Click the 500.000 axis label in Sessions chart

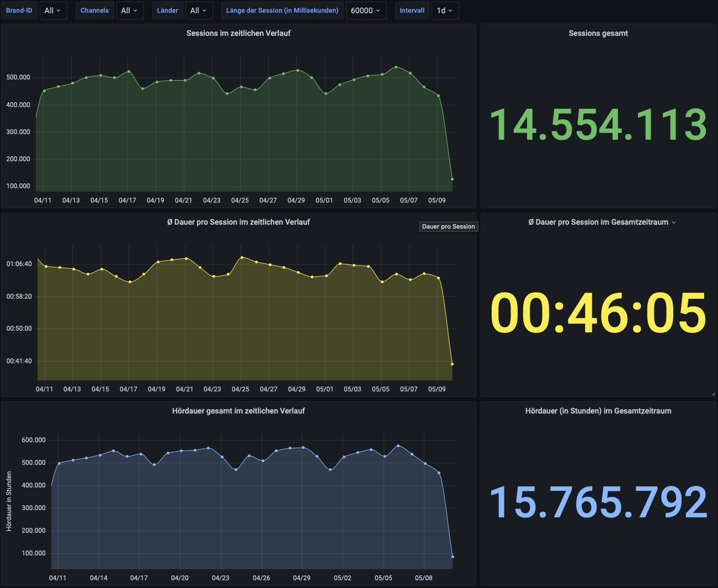coord(18,77)
